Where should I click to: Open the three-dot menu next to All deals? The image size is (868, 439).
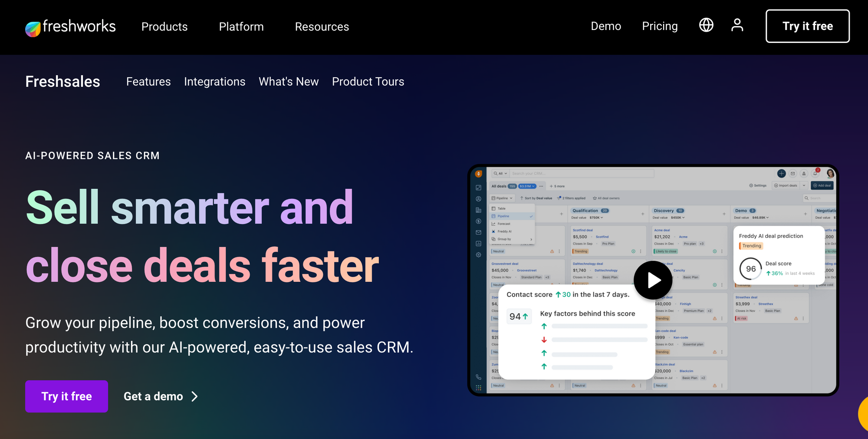coord(541,186)
